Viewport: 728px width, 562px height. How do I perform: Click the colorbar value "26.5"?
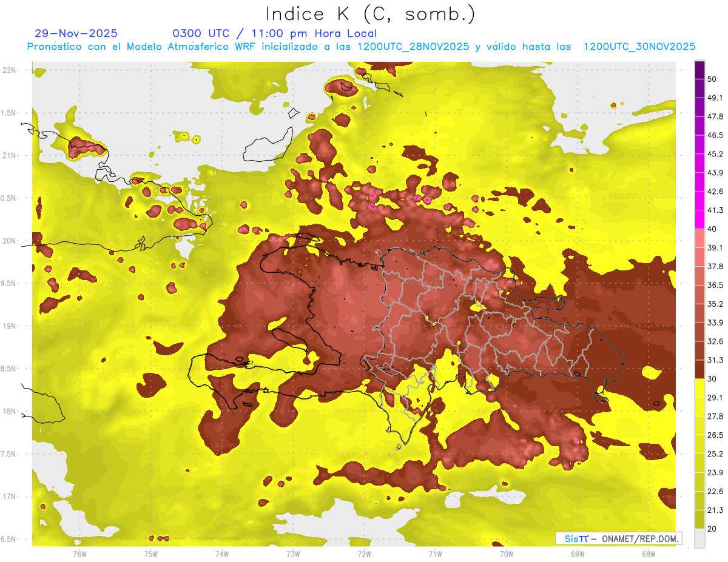715,435
